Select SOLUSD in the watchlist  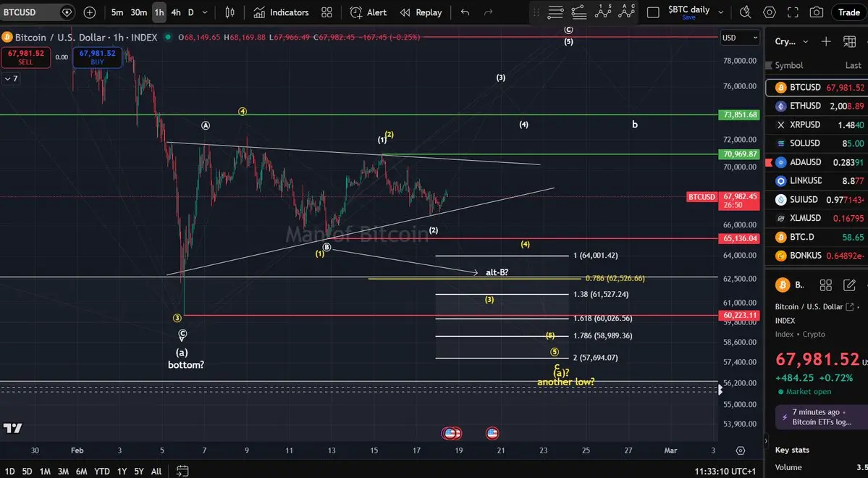[x=817, y=143]
